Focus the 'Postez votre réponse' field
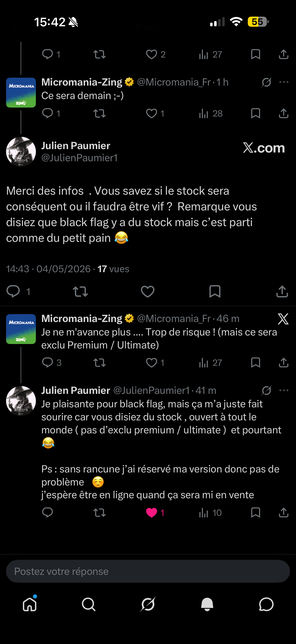Screen dimensions: 296x644 [148, 571]
